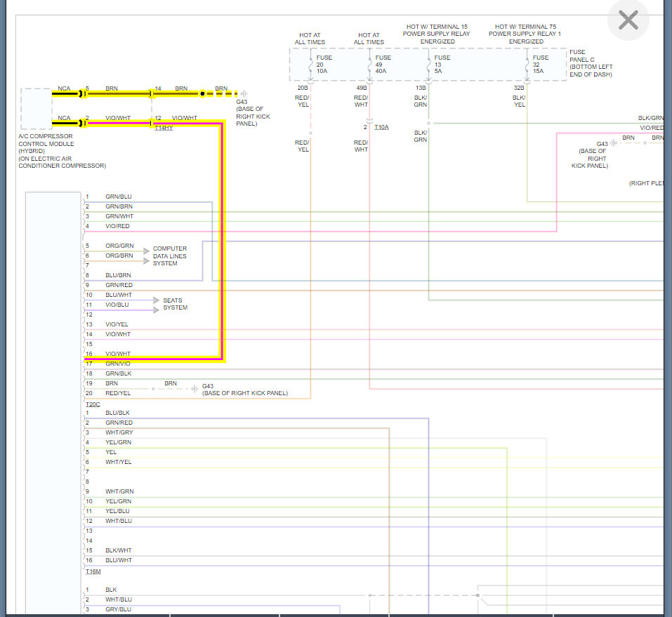Click the VIO/YEL wire label

(117, 325)
